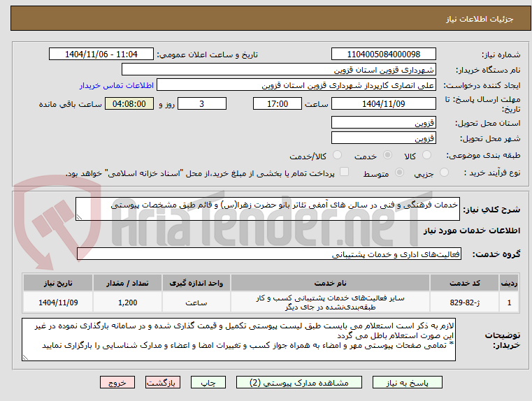Click the پاسخ به نیاز button

[x=407, y=382]
